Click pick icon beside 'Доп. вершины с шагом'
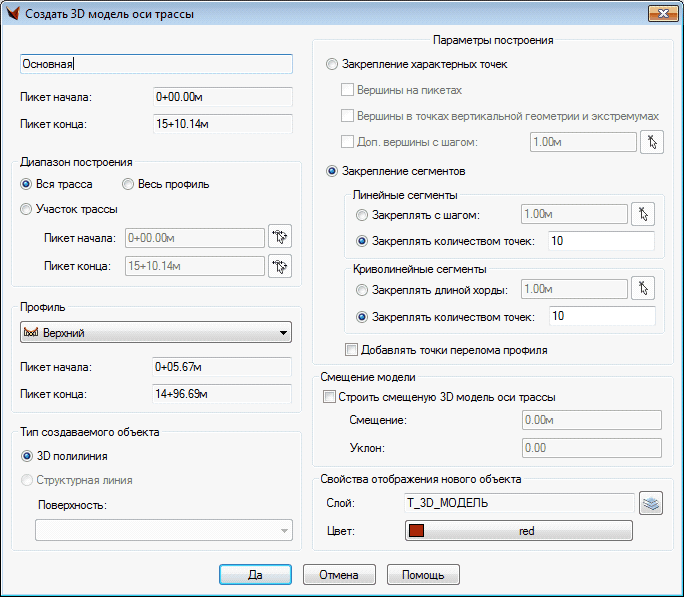 [x=652, y=142]
